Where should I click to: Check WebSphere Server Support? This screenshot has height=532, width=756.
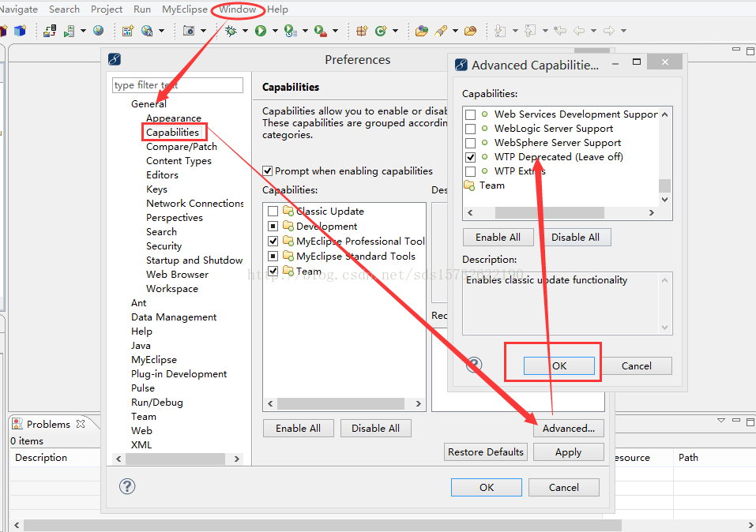471,143
